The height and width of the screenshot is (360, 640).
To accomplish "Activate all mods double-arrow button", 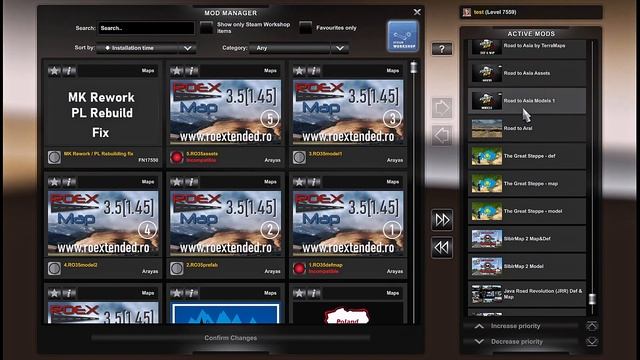I will click(x=442, y=220).
